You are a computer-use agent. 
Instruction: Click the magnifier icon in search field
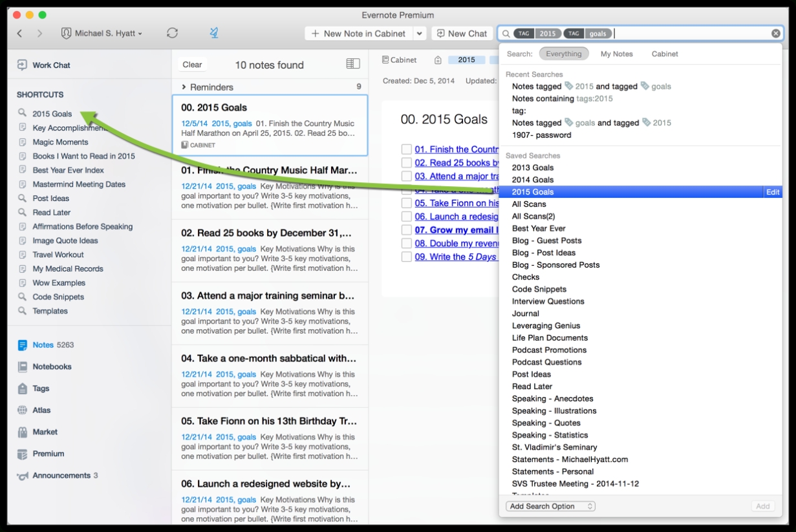[x=506, y=34]
